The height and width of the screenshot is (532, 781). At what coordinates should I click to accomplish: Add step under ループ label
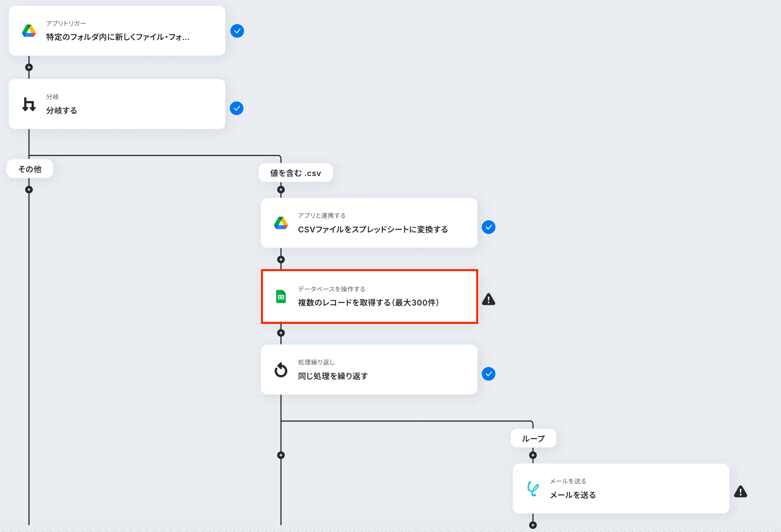[x=533, y=455]
